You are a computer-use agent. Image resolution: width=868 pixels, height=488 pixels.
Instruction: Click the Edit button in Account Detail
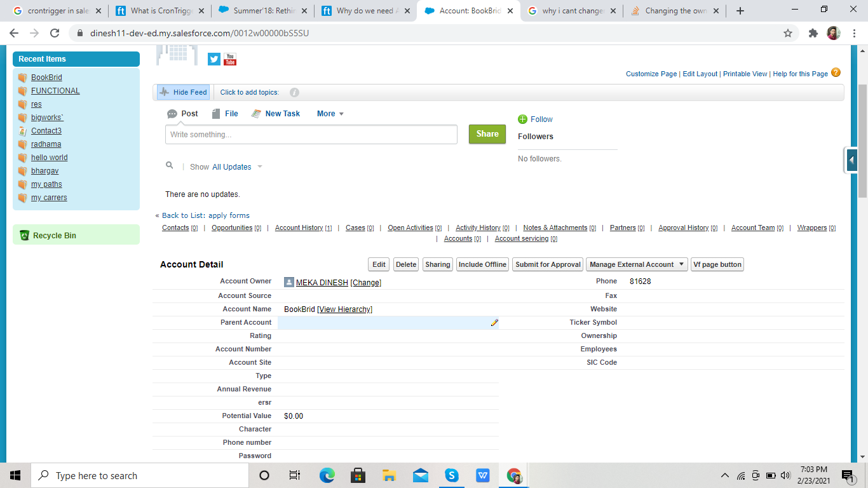click(379, 264)
